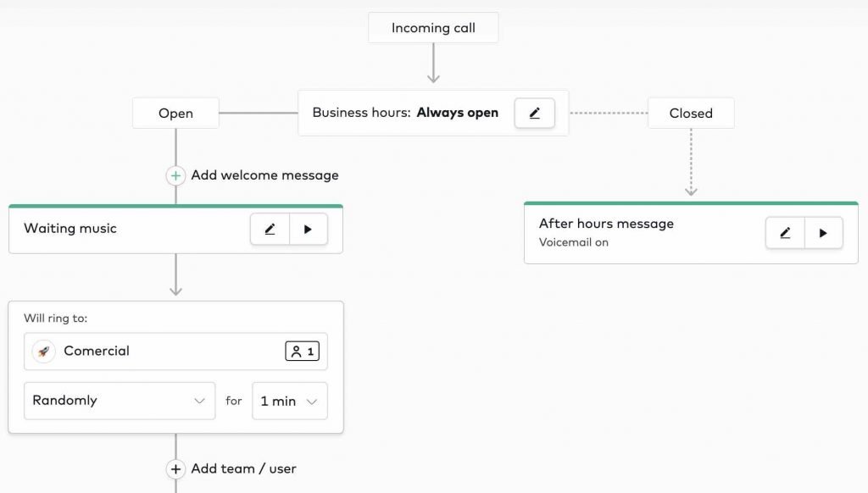Play the Waiting music preview
This screenshot has height=493, width=868.
[x=309, y=228]
